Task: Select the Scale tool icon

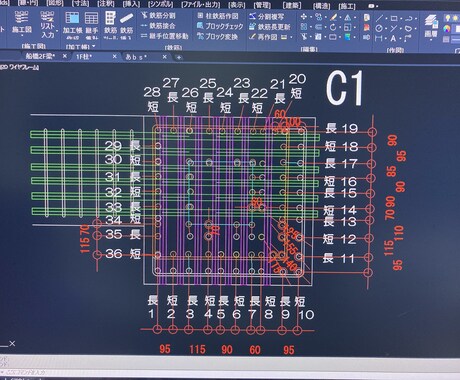Action: click(x=347, y=27)
